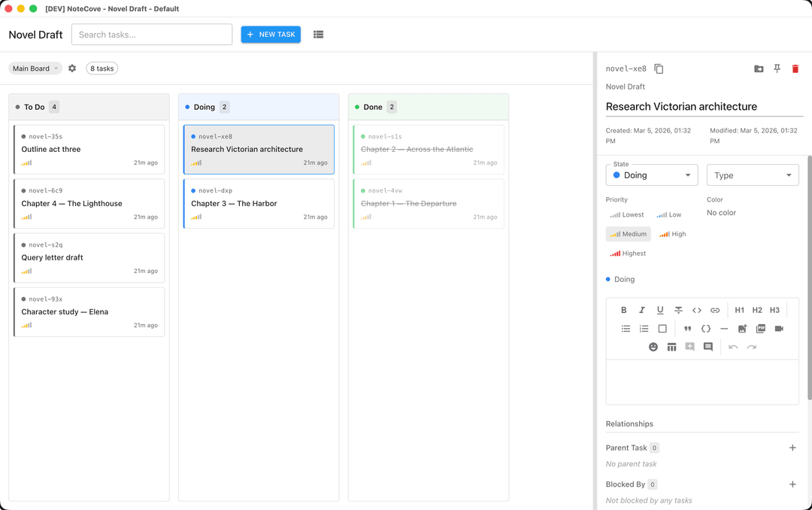
Task: Select the Lowest priority option
Action: [626, 214]
